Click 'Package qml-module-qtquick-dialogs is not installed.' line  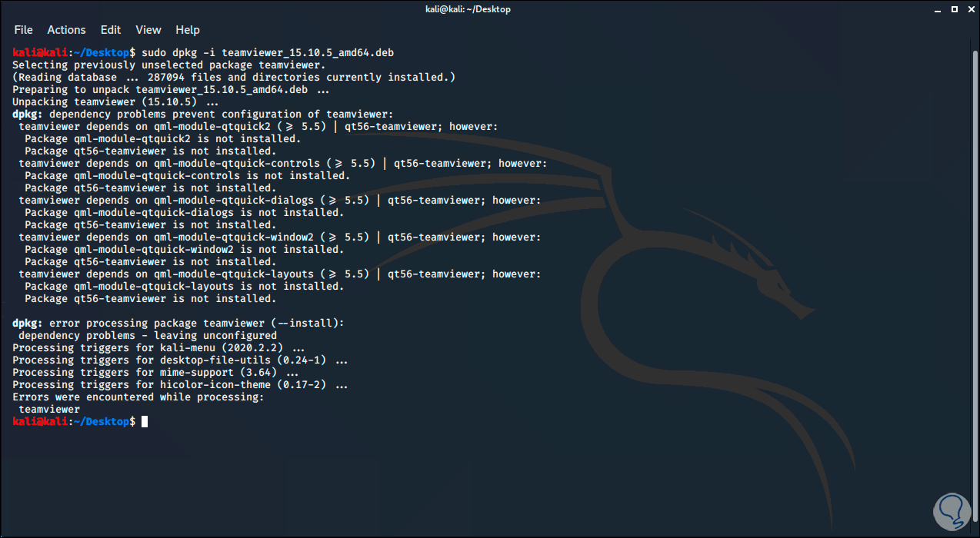[x=185, y=212]
